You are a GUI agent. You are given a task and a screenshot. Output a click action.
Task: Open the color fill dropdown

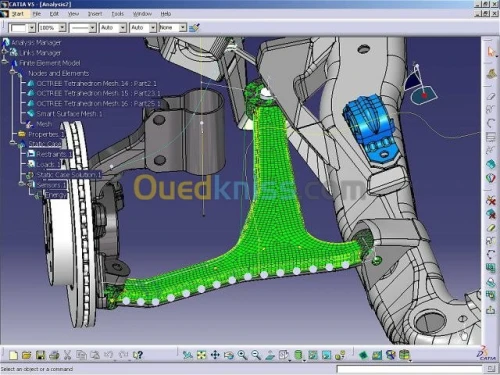coord(32,28)
